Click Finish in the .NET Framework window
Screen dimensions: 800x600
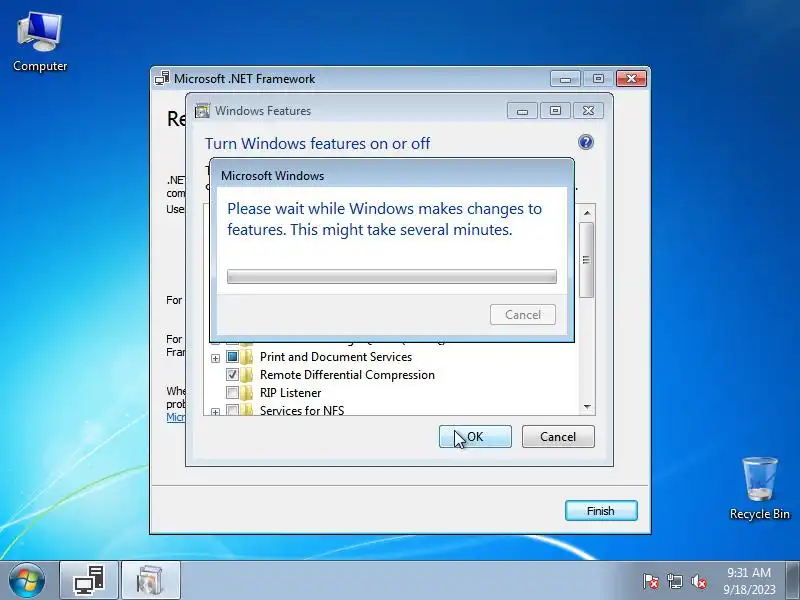click(x=601, y=511)
